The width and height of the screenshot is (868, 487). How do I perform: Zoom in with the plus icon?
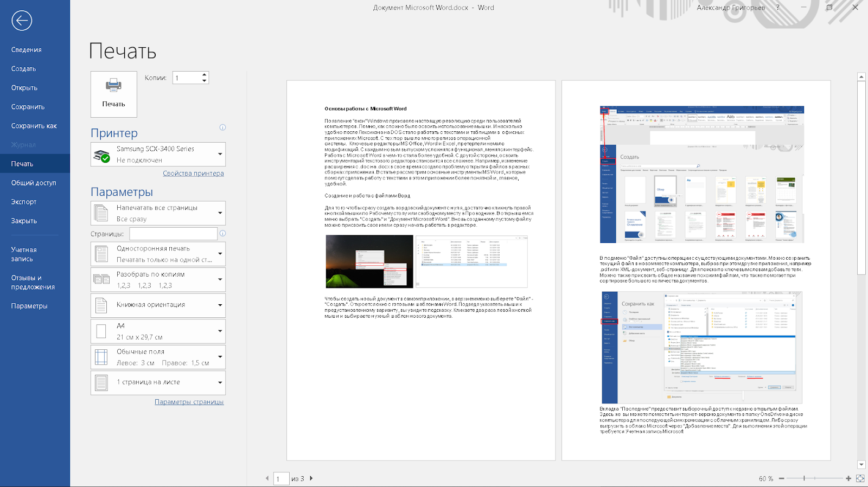[848, 478]
